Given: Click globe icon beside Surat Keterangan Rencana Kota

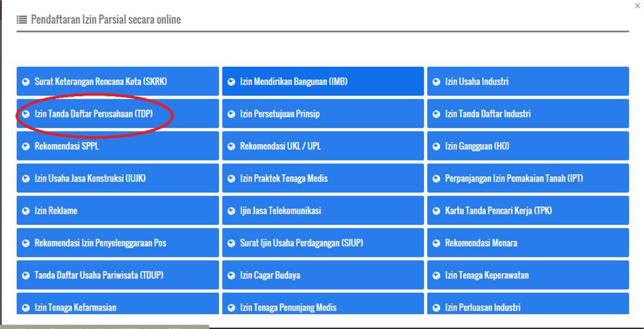Looking at the screenshot, I should click(26, 82).
